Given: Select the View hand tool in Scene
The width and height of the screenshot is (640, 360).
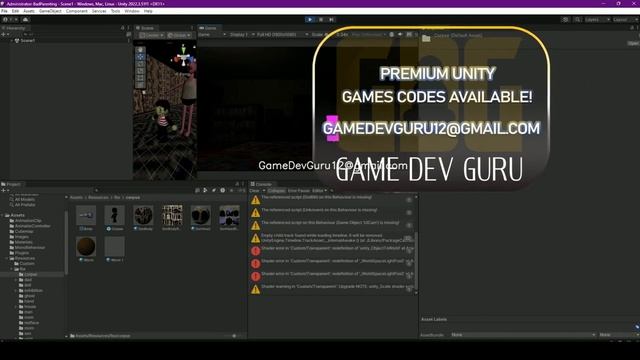Looking at the screenshot, I should (x=140, y=49).
